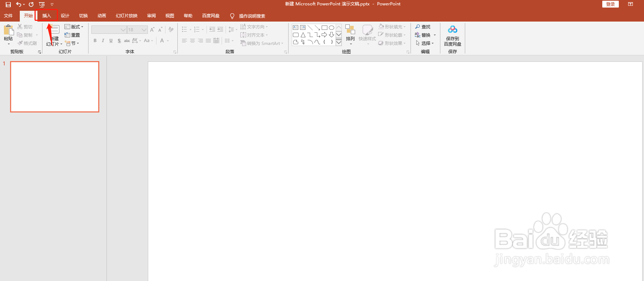Click 保存到百度网盘 cloud icon
The height and width of the screenshot is (281, 644).
453,29
